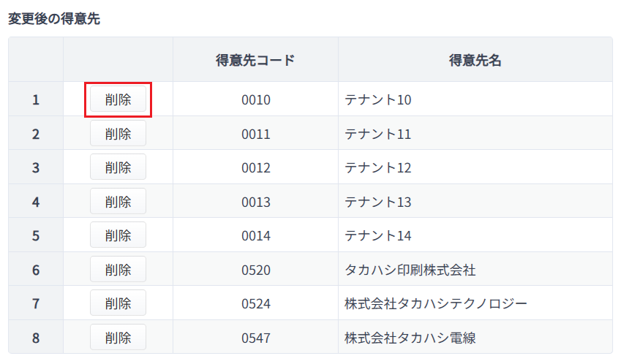
Task: Delete the テナント10 customer row
Action: (118, 99)
